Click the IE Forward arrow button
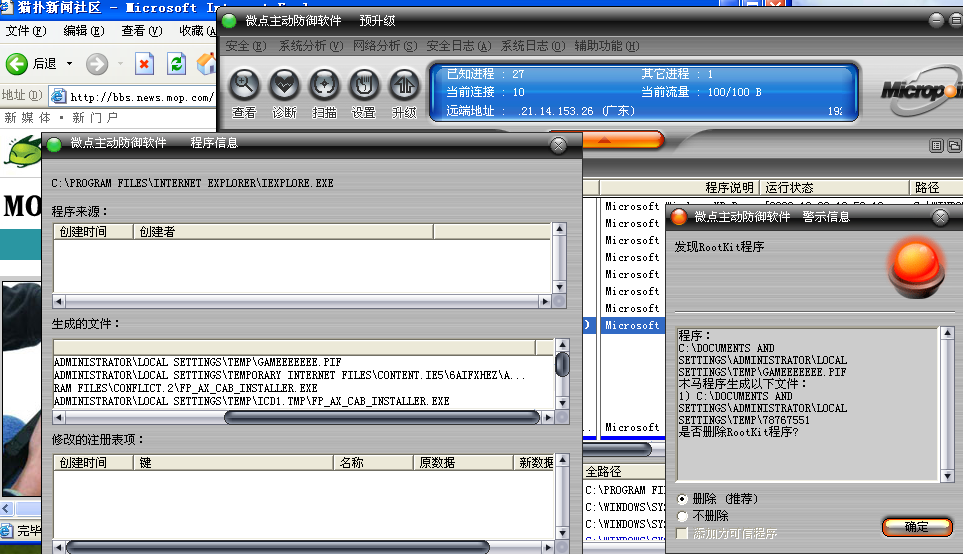The image size is (963, 554). [96, 63]
